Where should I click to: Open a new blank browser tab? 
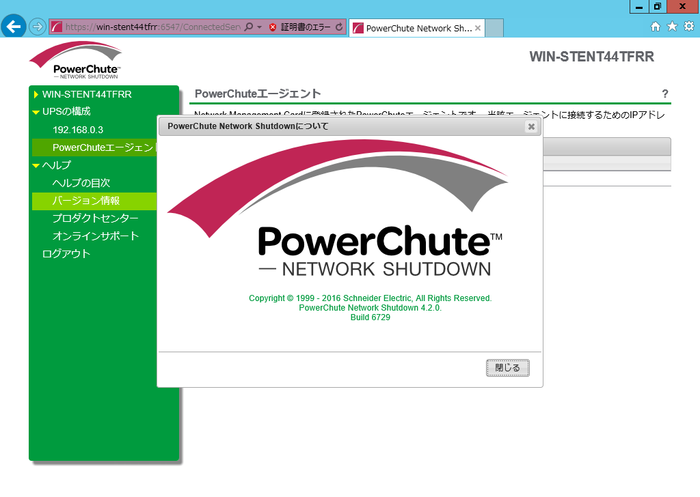pos(494,28)
